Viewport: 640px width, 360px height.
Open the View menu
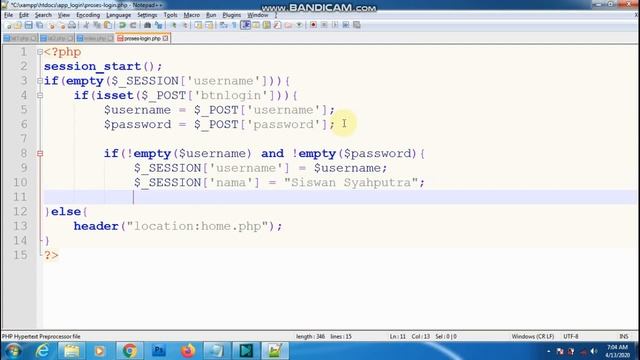[x=63, y=15]
